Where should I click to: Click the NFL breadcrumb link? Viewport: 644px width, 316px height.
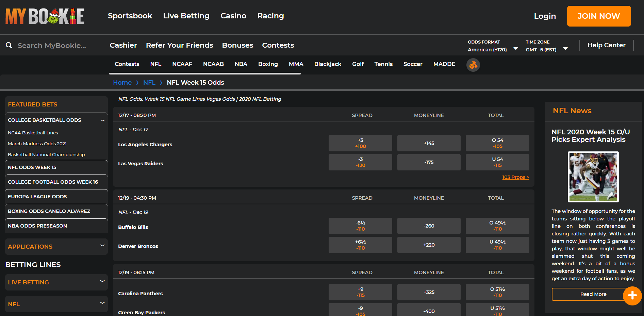(x=149, y=83)
